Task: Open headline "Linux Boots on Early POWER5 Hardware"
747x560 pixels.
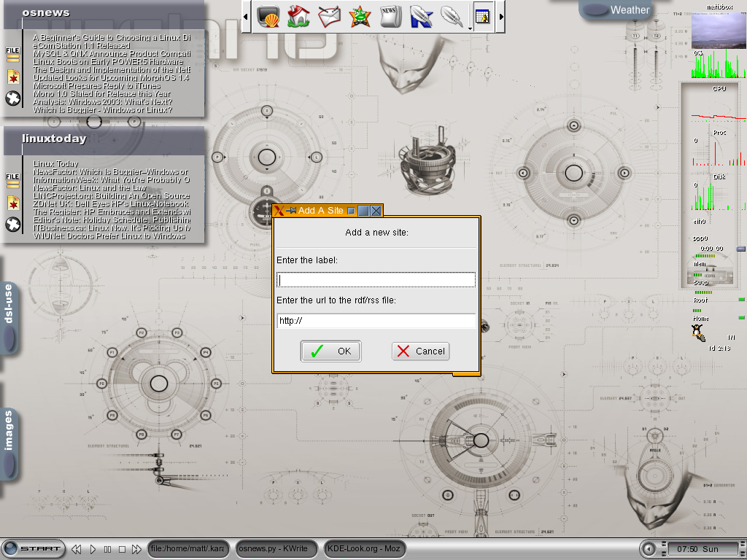Action: 108,62
